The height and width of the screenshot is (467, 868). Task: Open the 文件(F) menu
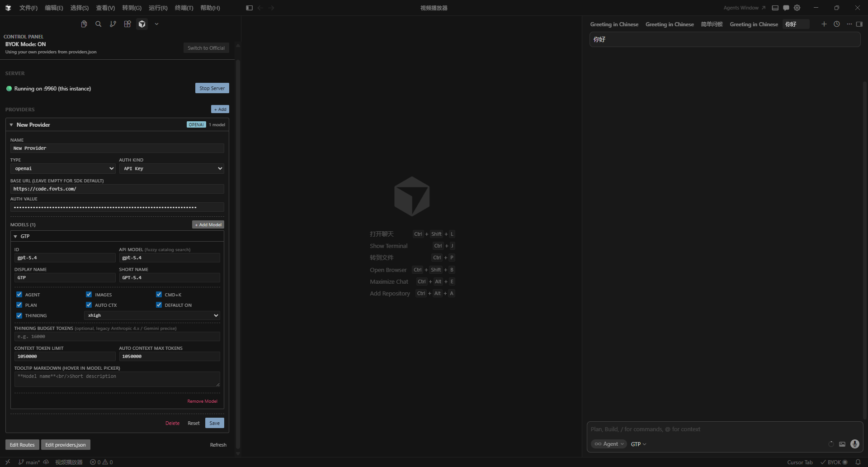(28, 8)
